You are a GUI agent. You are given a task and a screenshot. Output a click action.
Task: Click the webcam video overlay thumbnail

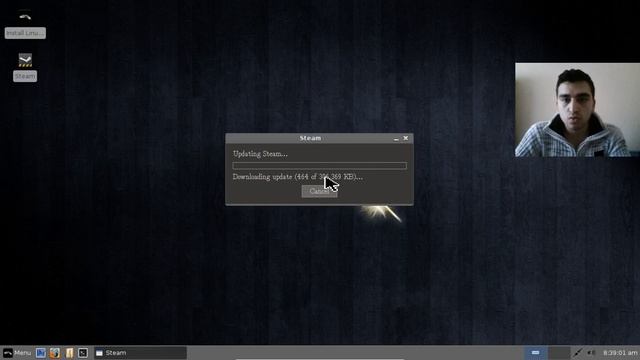tap(577, 109)
